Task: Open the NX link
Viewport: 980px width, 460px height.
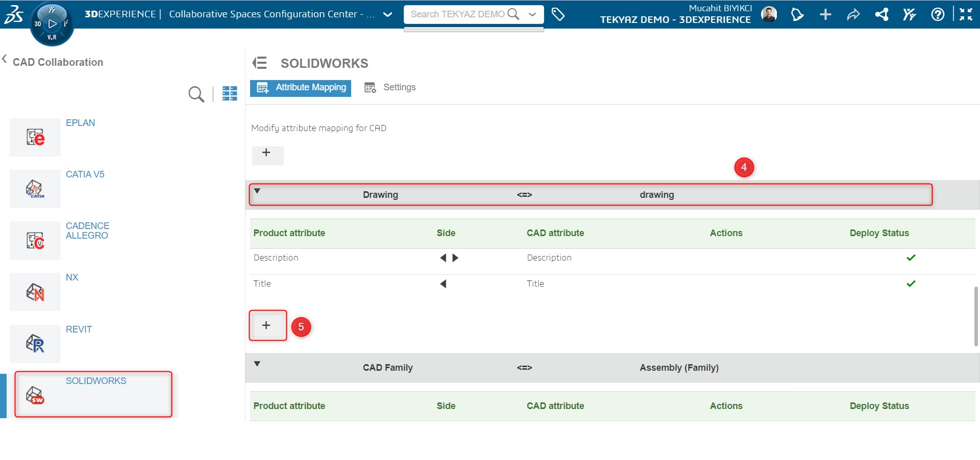Action: pyautogui.click(x=72, y=277)
